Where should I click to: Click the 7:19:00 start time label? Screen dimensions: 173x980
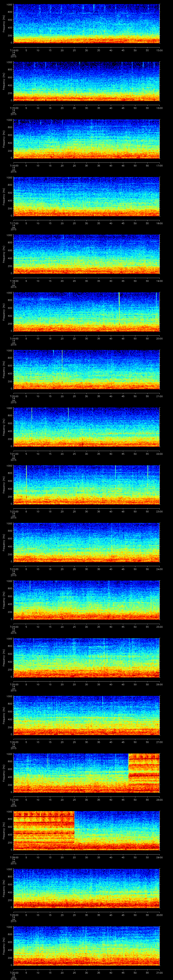pos(14,339)
